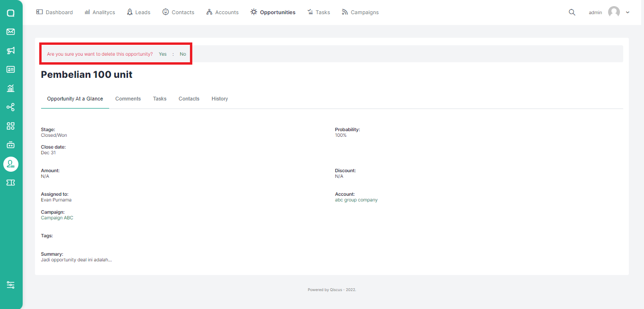The width and height of the screenshot is (644, 309).
Task: Click the Powered by Qiscus footer text
Action: [x=332, y=290]
